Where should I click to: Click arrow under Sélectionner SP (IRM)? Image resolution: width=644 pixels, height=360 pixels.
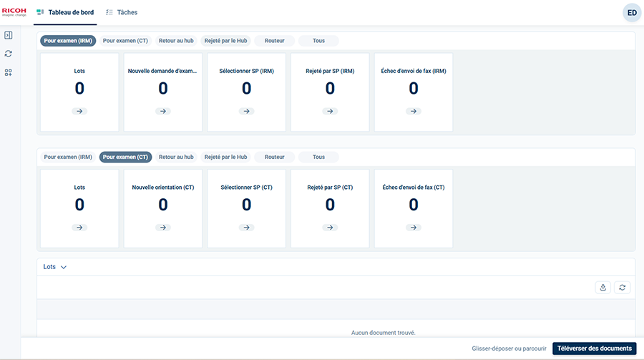pos(246,111)
